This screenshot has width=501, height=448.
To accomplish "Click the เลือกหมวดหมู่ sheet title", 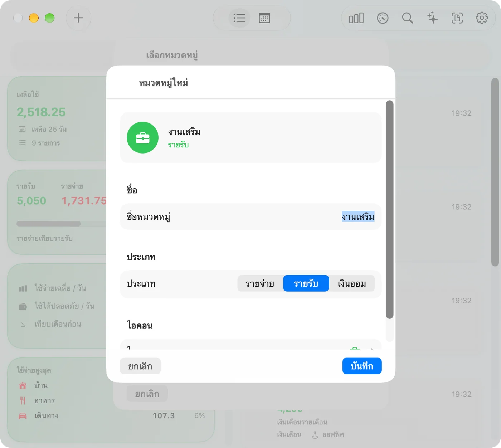I will (x=172, y=55).
